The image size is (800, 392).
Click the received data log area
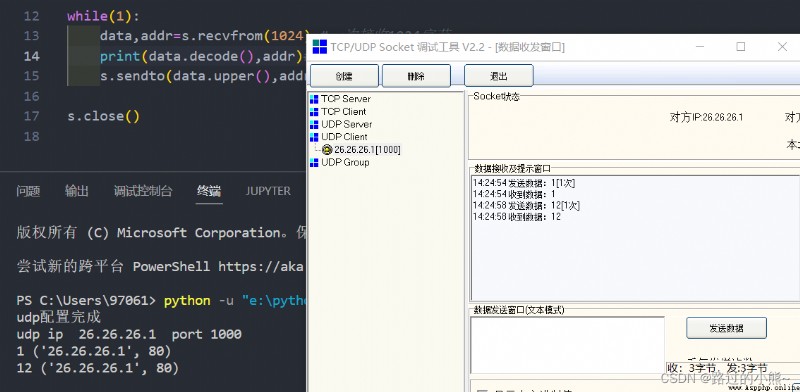[635, 238]
